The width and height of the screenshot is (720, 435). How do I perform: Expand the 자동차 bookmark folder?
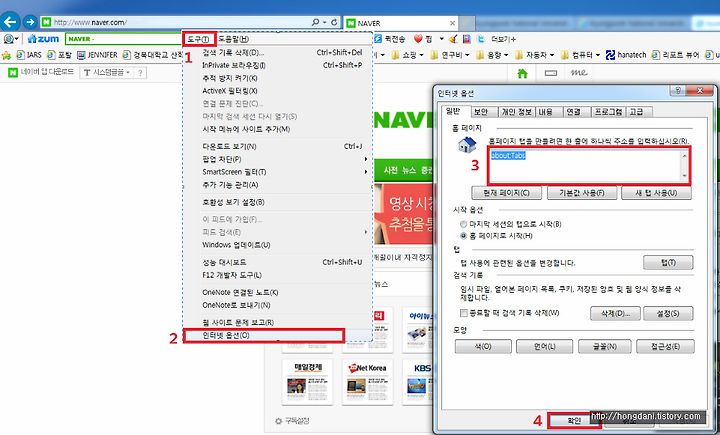534,55
